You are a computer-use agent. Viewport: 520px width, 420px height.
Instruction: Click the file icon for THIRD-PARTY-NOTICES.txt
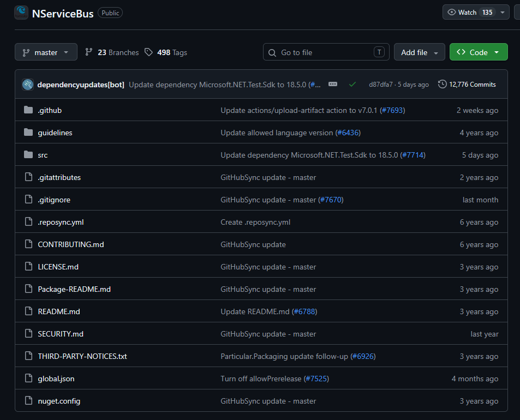pyautogui.click(x=28, y=356)
